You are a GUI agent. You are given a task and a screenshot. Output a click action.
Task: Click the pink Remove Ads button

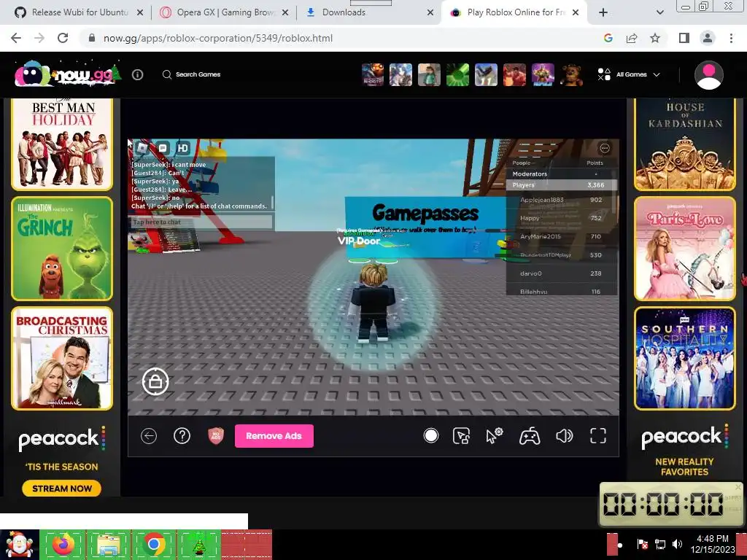click(x=274, y=436)
